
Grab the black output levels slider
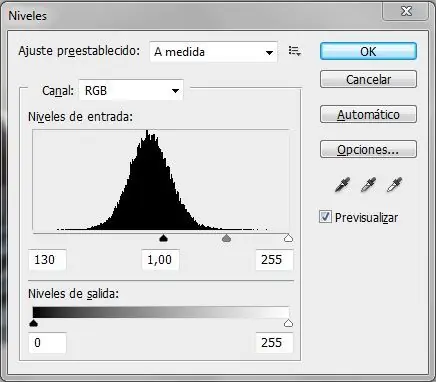[33, 323]
